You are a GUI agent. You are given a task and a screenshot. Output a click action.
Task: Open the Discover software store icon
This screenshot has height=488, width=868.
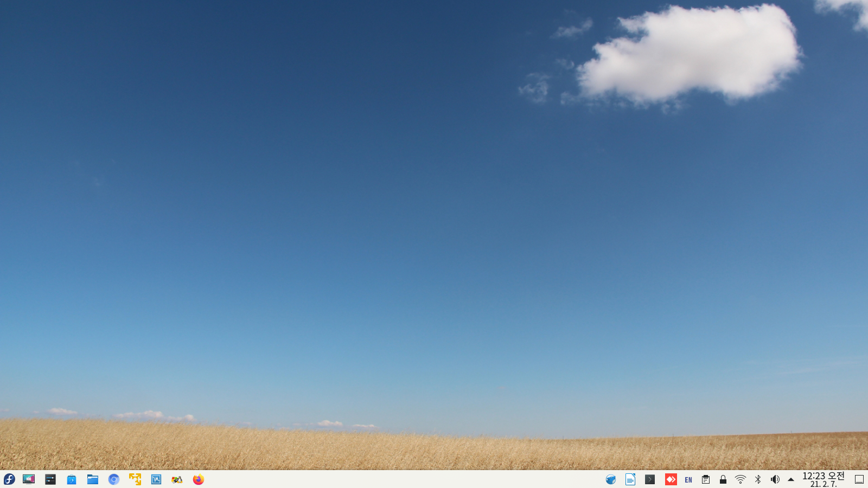pos(72,479)
